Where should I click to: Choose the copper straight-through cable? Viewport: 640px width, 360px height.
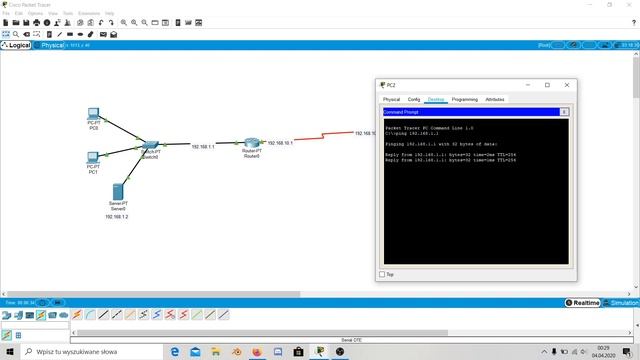click(104, 315)
